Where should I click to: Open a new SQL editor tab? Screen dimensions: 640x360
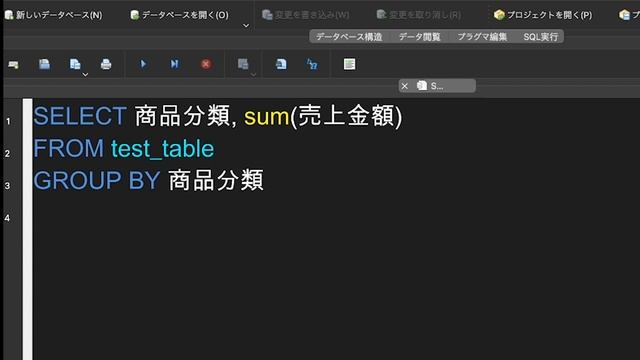pyautogui.click(x=13, y=64)
